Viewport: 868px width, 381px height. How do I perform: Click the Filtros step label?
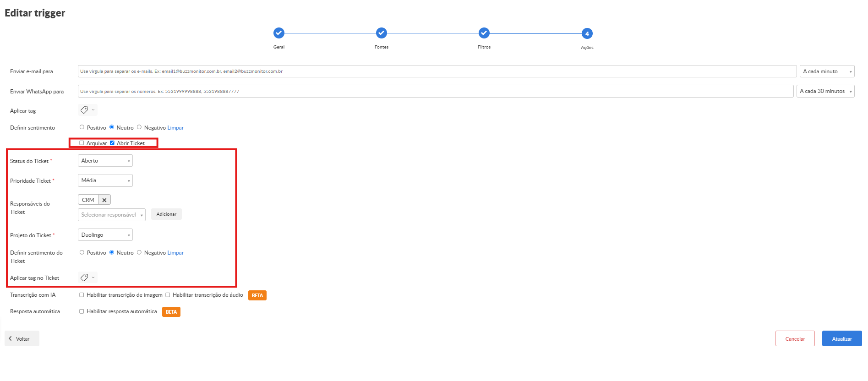(x=484, y=47)
